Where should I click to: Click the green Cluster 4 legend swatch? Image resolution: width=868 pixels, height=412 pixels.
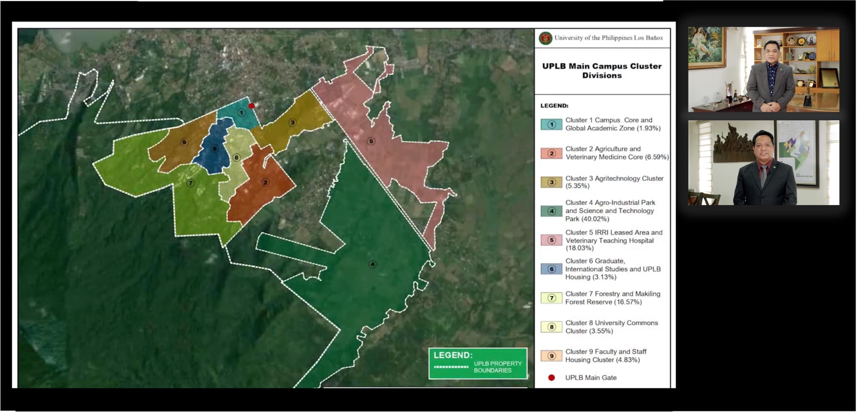tap(551, 211)
